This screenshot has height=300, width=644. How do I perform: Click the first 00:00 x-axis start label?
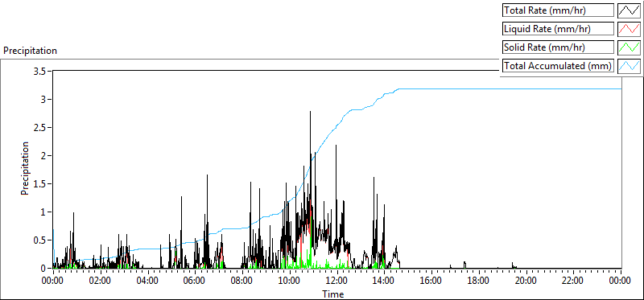(x=53, y=282)
